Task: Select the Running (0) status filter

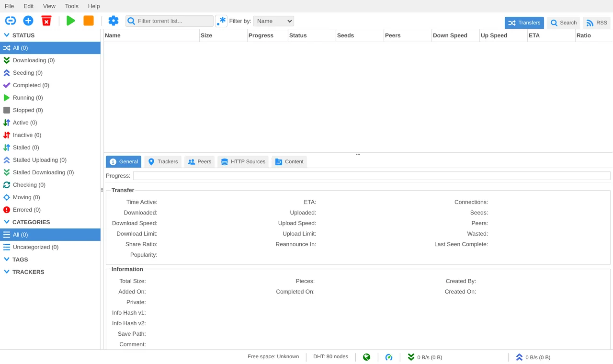Action: tap(50, 98)
